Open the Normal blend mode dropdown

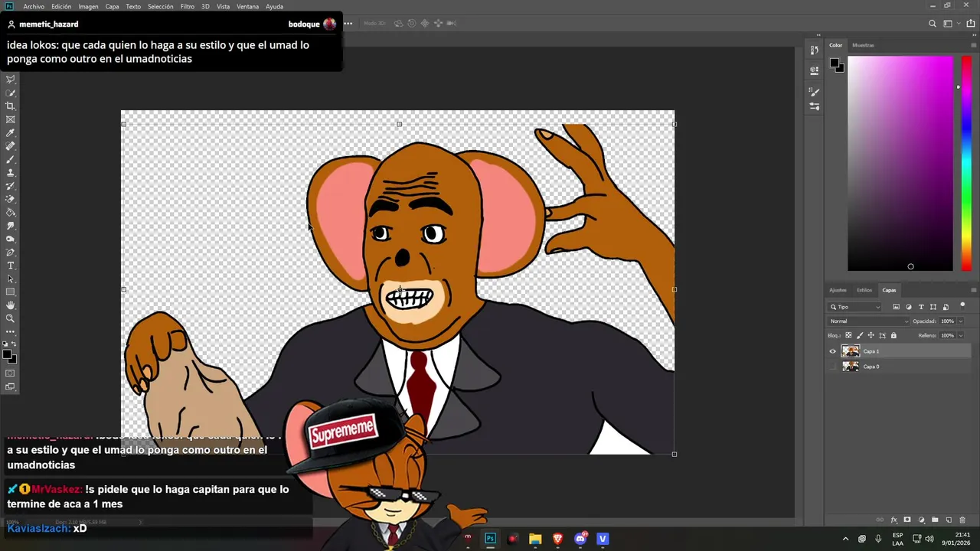pos(869,321)
